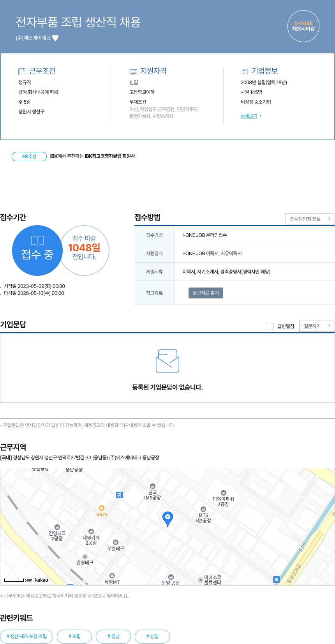Toggle the 답변펼침 checkbox

[x=270, y=326]
